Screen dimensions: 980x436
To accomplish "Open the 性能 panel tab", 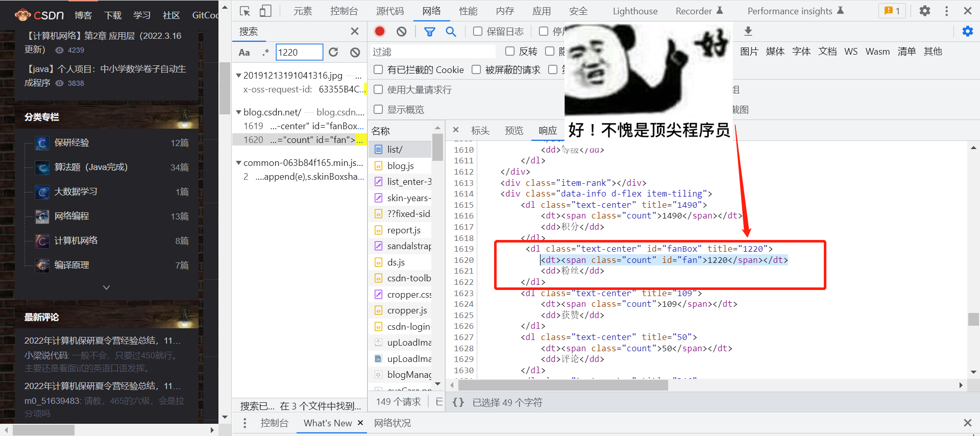I will pos(468,11).
